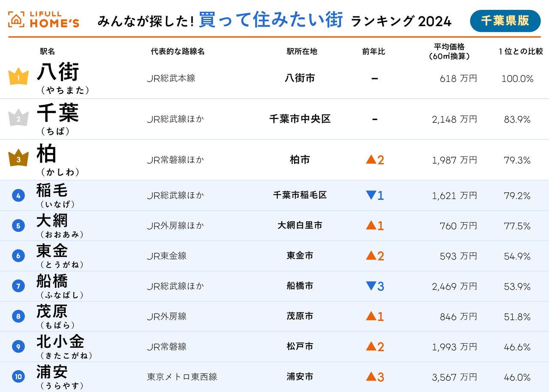
Task: Click the 前年比 column header
Action: (x=374, y=51)
